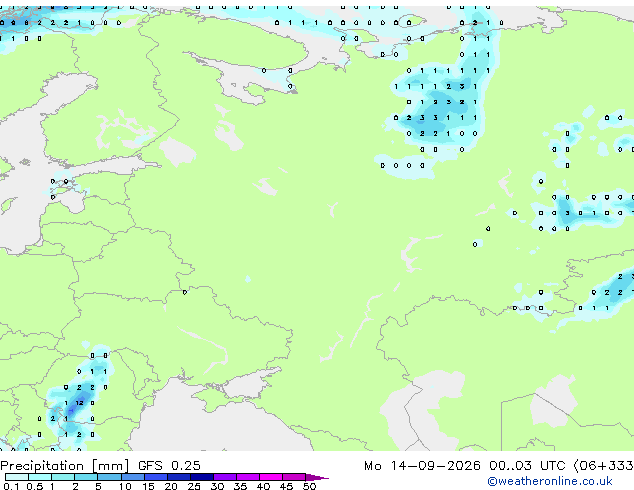The width and height of the screenshot is (634, 490).
Task: Pick the 10–15 mm blue legend swatch
Action: click(x=133, y=477)
